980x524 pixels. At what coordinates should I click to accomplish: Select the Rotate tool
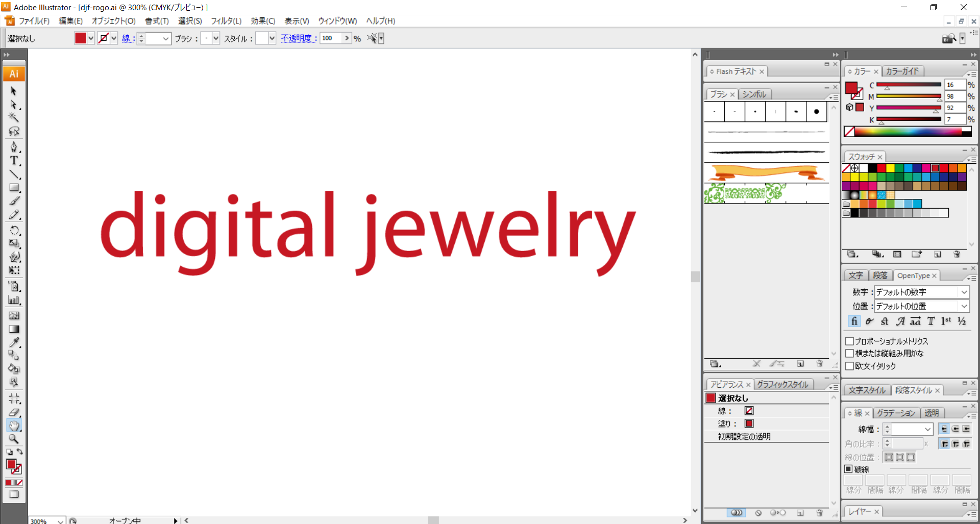pyautogui.click(x=14, y=230)
